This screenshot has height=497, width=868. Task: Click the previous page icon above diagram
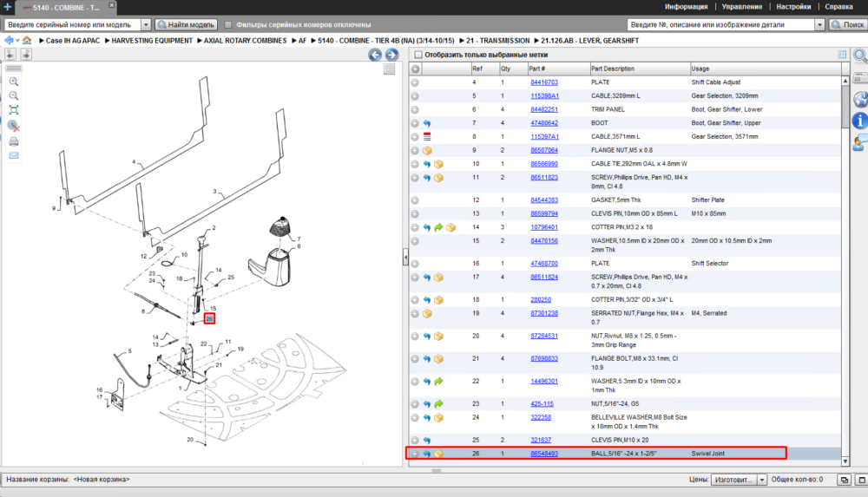pos(10,54)
